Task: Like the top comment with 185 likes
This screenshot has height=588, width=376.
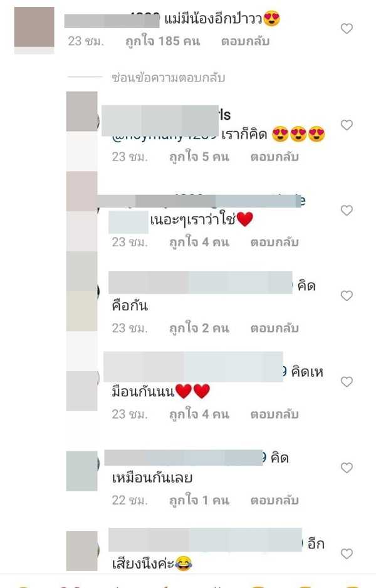Action: click(x=347, y=28)
